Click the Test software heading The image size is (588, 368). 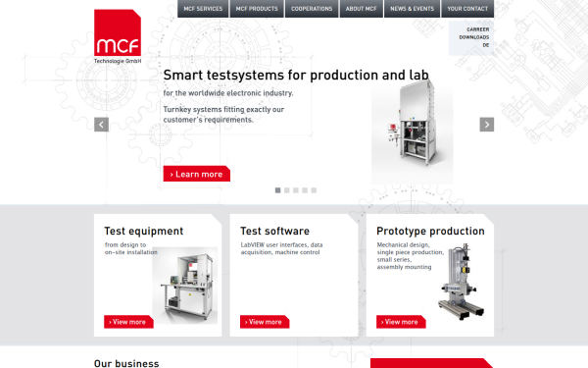pyautogui.click(x=274, y=231)
